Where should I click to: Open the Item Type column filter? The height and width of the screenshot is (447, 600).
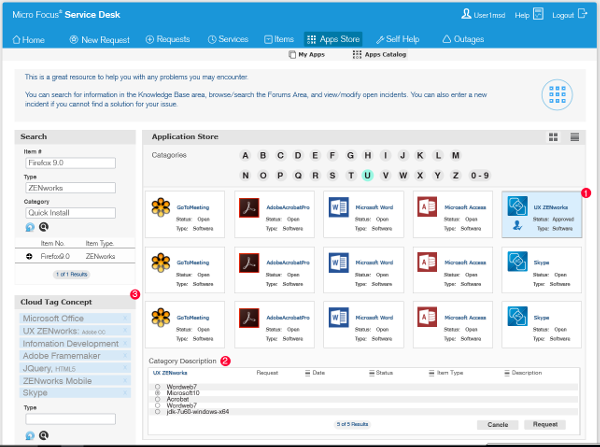click(431, 373)
